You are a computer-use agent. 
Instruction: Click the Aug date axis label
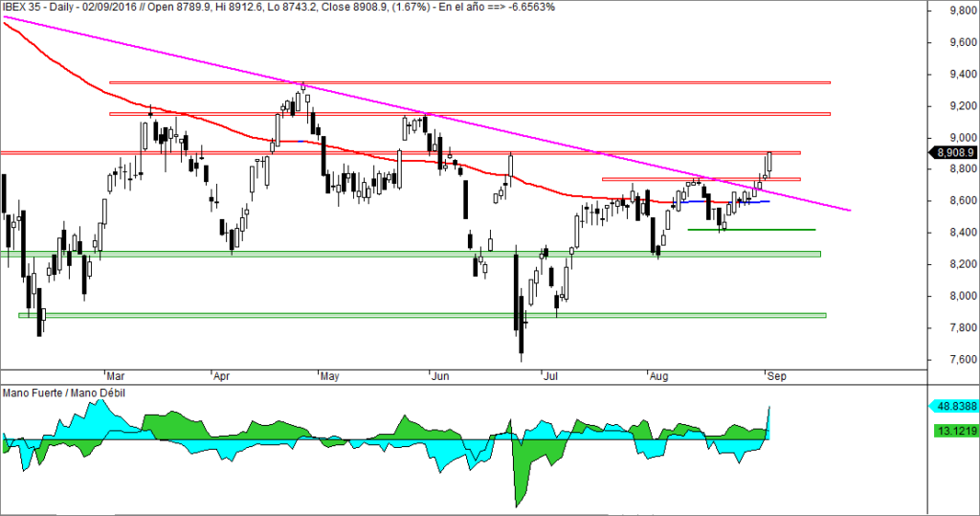point(658,376)
